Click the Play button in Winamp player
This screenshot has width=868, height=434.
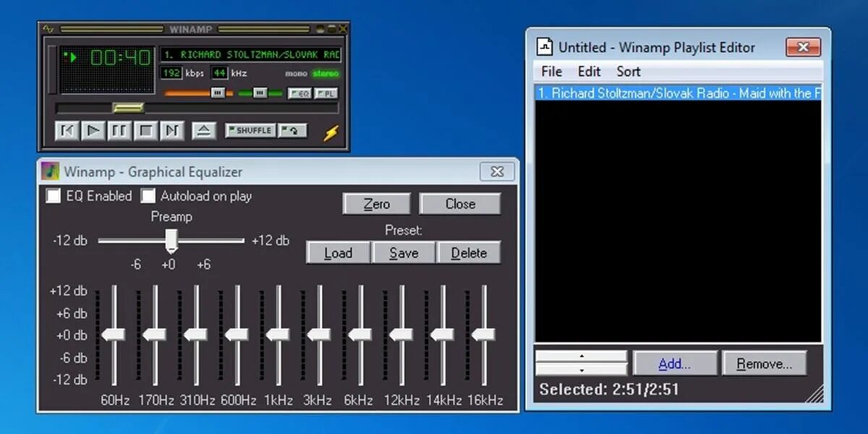click(93, 131)
